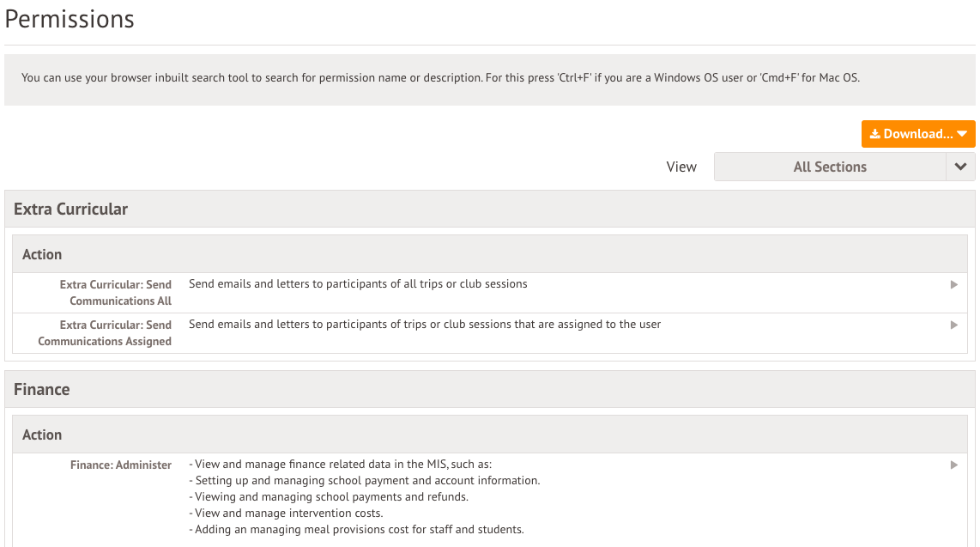Screen dimensions: 980x547
Task: Expand the Finance: Administer row arrow
Action: coord(953,465)
